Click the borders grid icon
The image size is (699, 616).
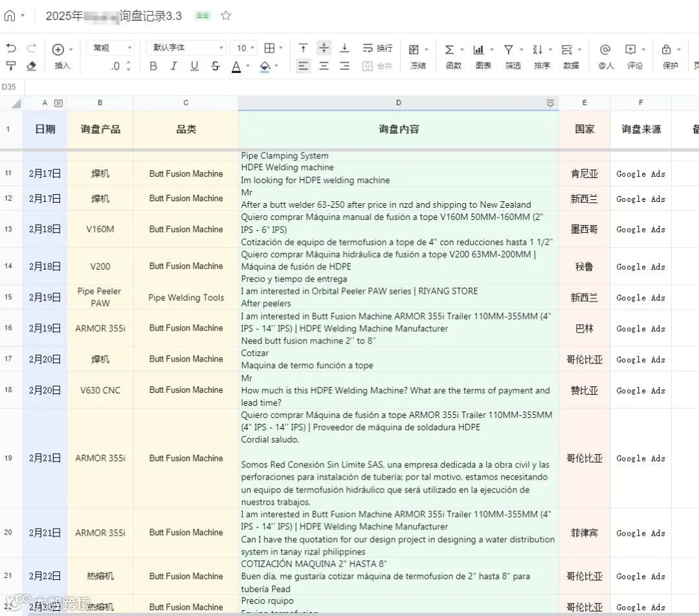click(x=269, y=48)
